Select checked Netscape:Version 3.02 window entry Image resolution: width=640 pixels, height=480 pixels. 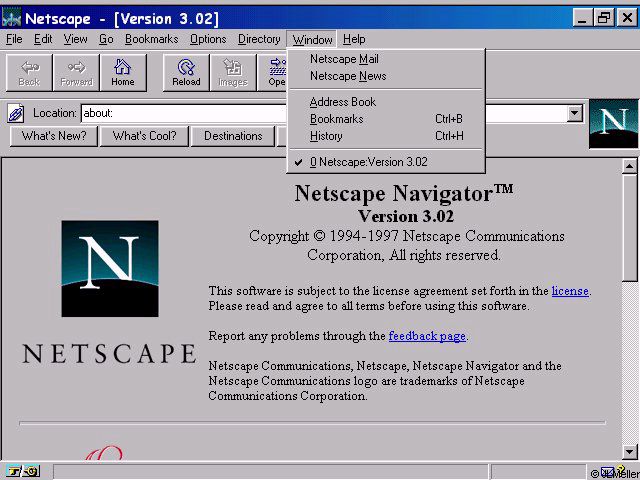coord(386,162)
